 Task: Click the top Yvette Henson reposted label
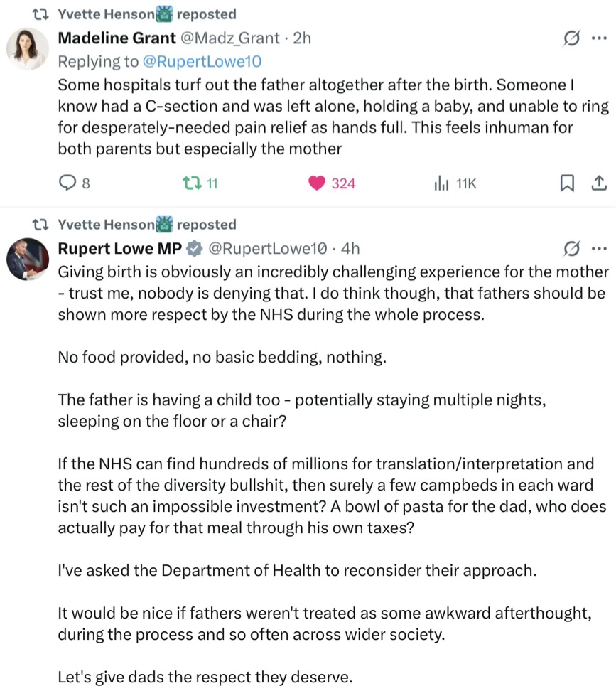(146, 14)
